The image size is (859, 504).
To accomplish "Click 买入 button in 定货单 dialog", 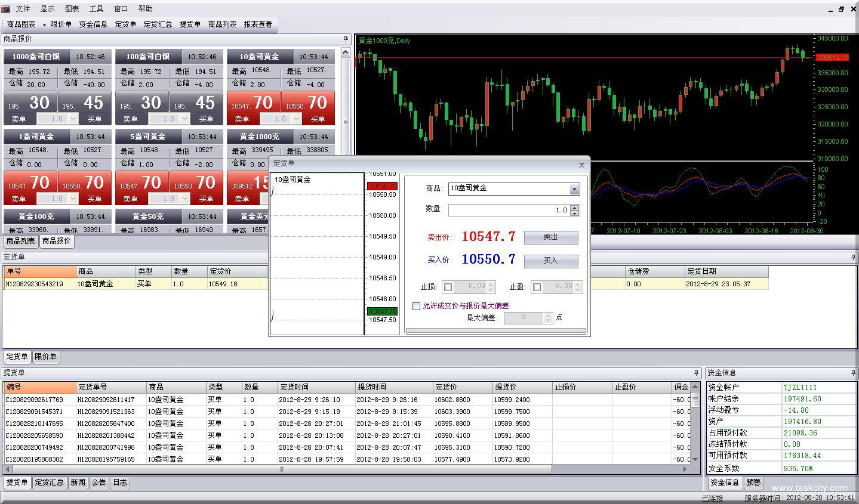I will tap(551, 261).
